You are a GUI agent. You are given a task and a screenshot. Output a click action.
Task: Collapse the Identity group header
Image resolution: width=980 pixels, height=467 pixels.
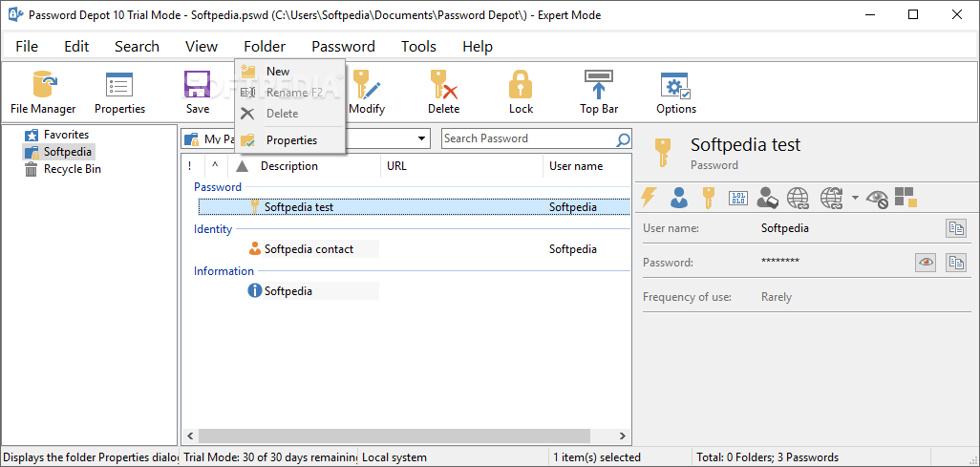coord(213,229)
